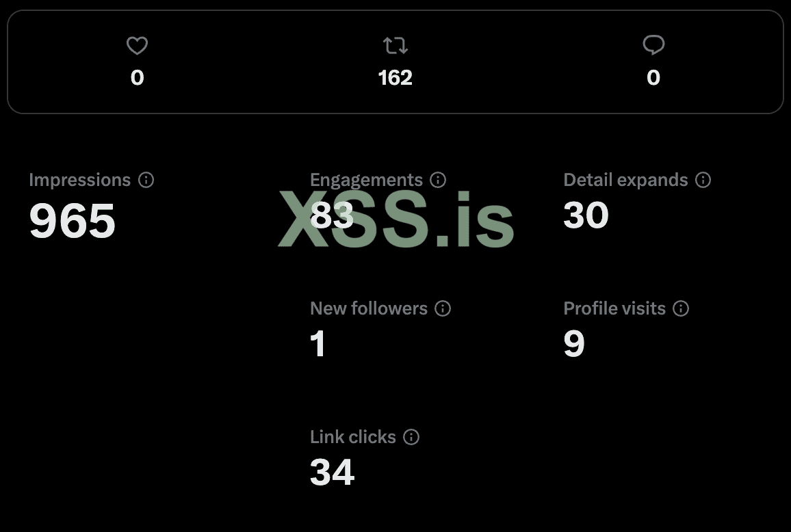This screenshot has height=532, width=791.
Task: Click the Impressions label
Action: point(79,180)
